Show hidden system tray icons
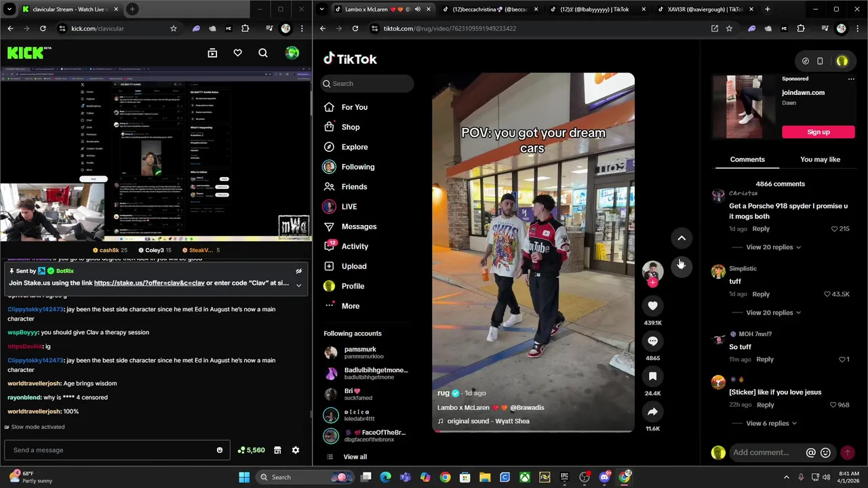 (x=787, y=477)
